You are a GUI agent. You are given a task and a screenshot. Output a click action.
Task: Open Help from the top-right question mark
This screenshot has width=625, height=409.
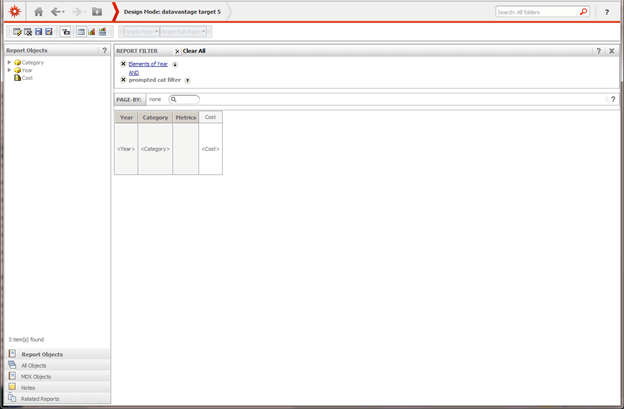tap(607, 12)
